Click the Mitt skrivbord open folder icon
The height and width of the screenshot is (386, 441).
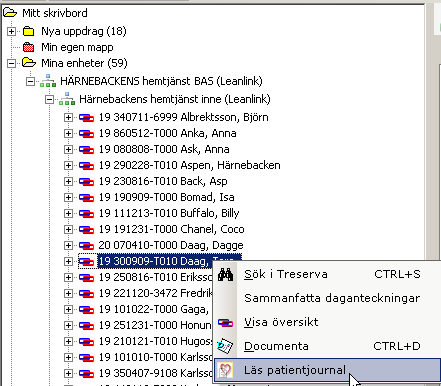[10, 13]
